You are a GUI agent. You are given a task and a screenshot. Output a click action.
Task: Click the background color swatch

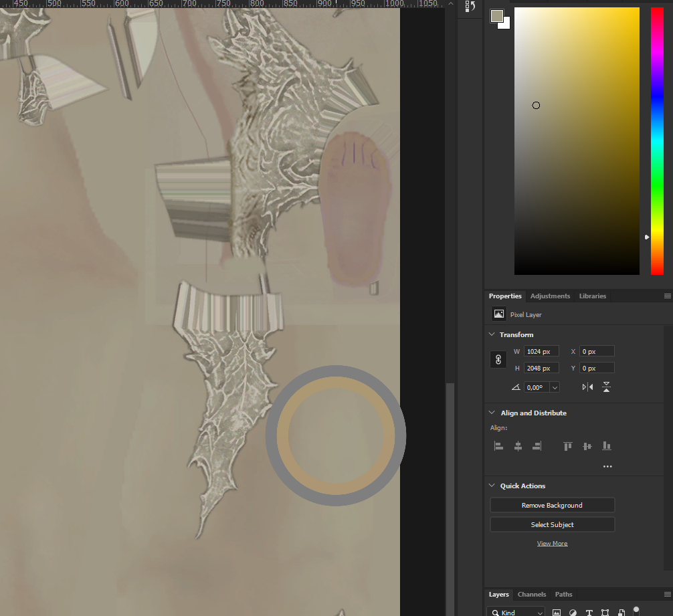click(x=506, y=24)
